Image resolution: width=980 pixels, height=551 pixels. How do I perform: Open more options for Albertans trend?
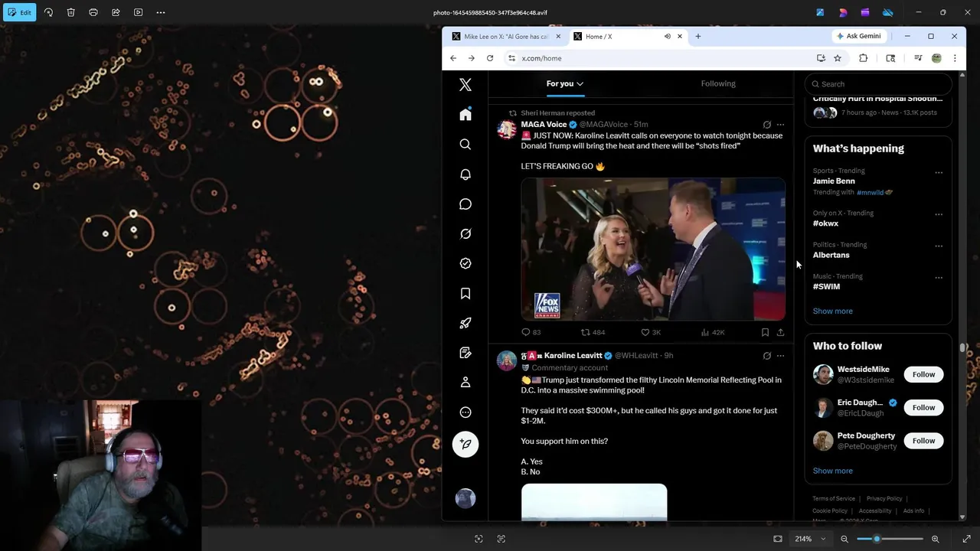click(x=939, y=246)
